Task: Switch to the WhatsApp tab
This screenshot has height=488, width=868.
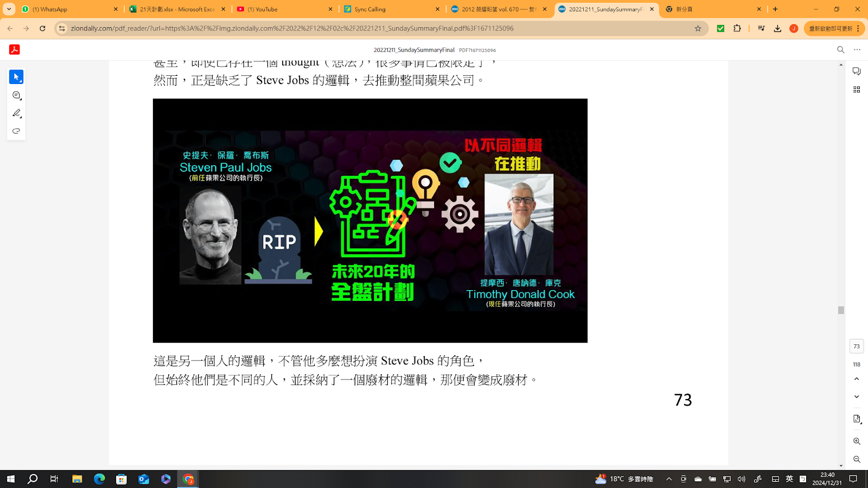Action: [x=69, y=9]
